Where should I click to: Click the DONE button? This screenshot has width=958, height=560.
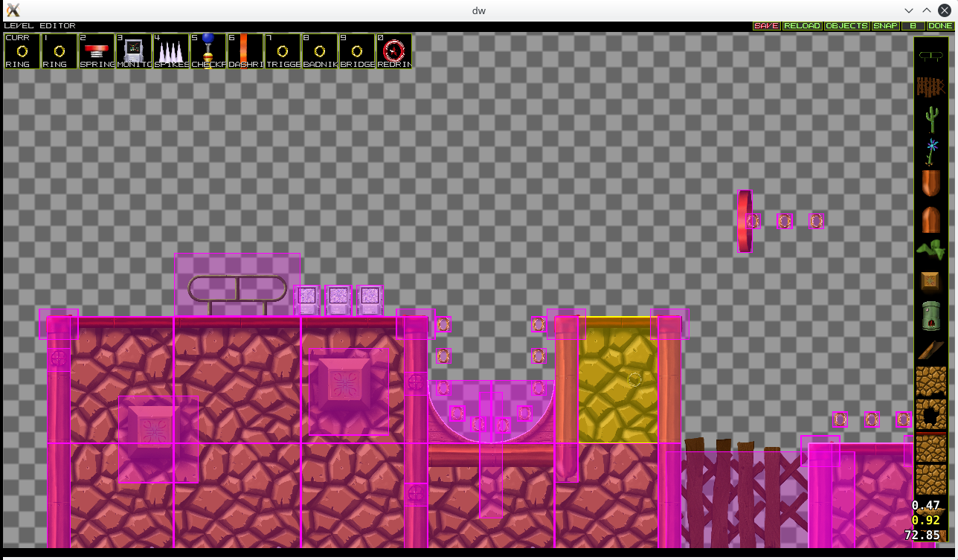click(939, 26)
